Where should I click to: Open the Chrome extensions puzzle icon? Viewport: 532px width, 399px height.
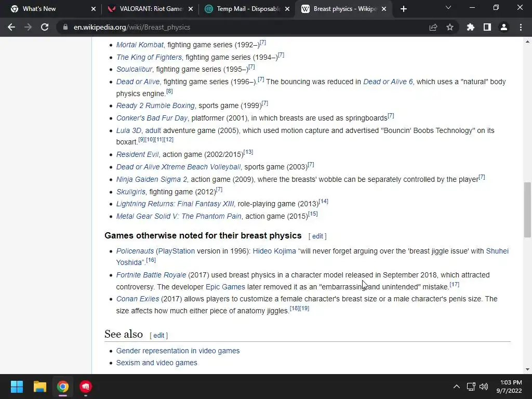click(471, 27)
